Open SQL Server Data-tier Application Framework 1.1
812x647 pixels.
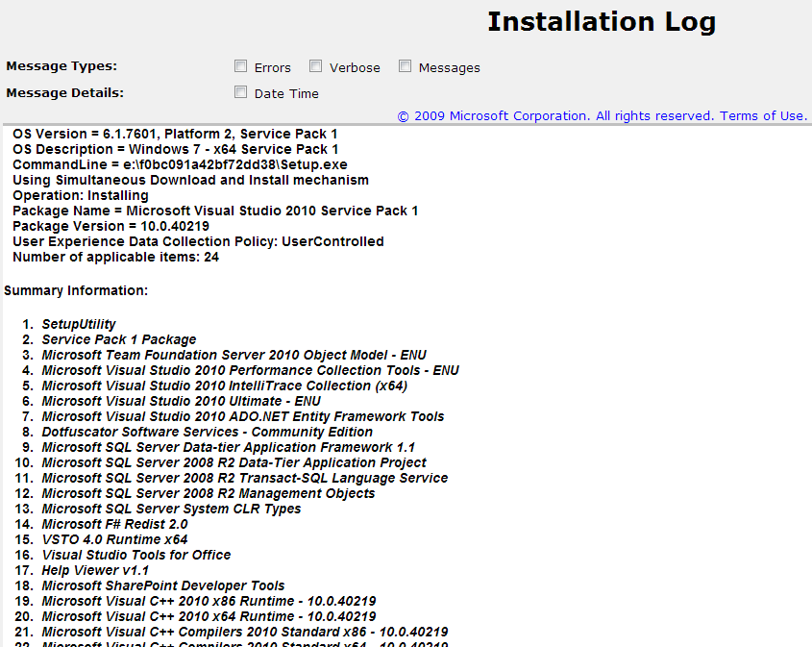(229, 448)
